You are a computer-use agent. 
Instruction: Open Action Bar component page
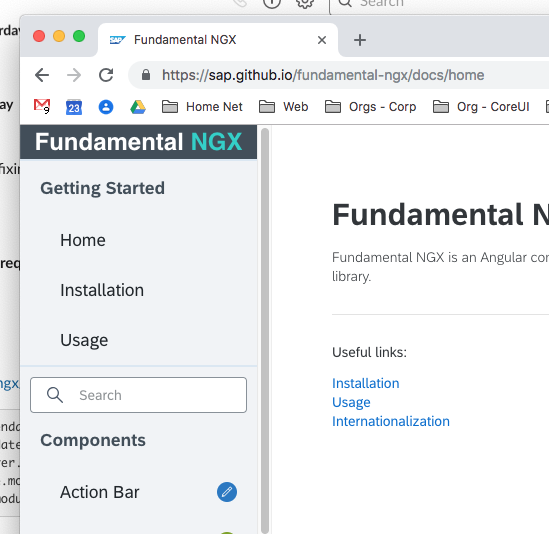point(99,492)
